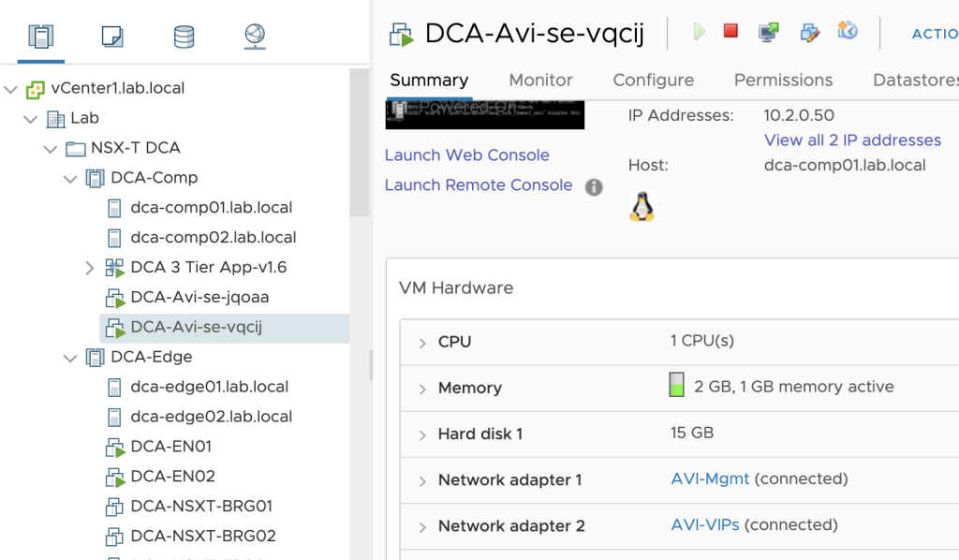Select dca-comp02.lab.local in the tree
Image resolution: width=959 pixels, height=560 pixels.
click(x=213, y=237)
